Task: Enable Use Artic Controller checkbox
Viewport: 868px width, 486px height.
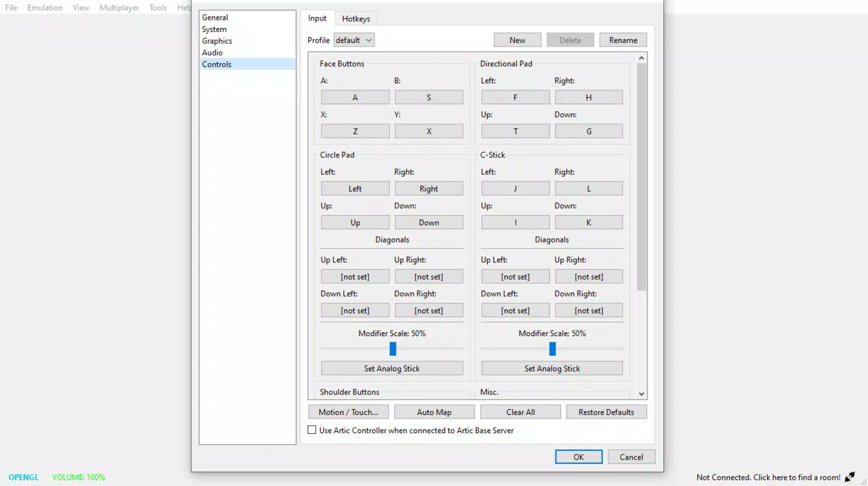Action: click(x=312, y=430)
